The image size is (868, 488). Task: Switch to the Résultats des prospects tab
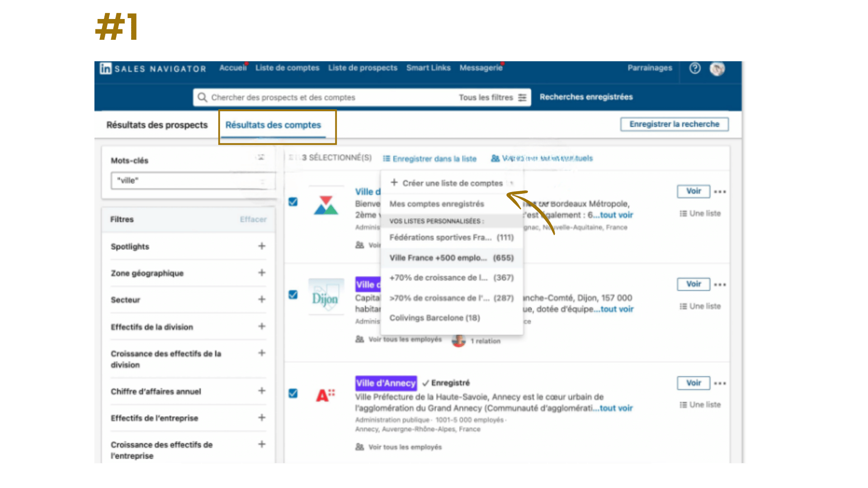pyautogui.click(x=156, y=125)
